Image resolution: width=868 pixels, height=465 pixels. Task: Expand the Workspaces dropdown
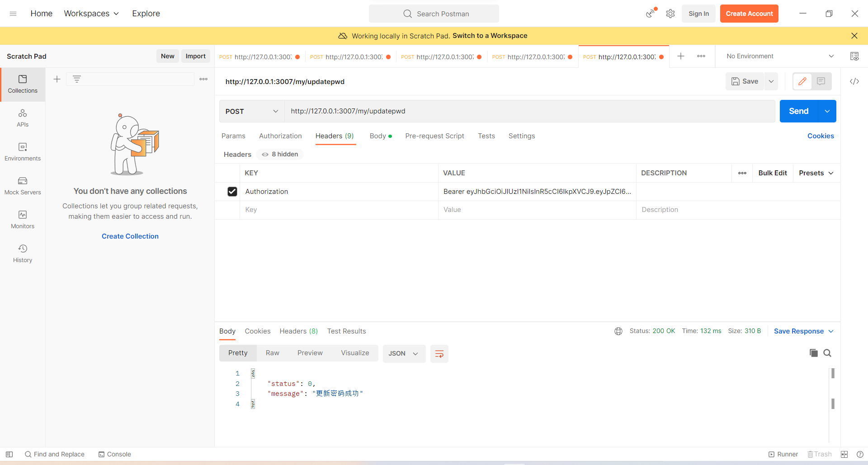[x=91, y=14]
